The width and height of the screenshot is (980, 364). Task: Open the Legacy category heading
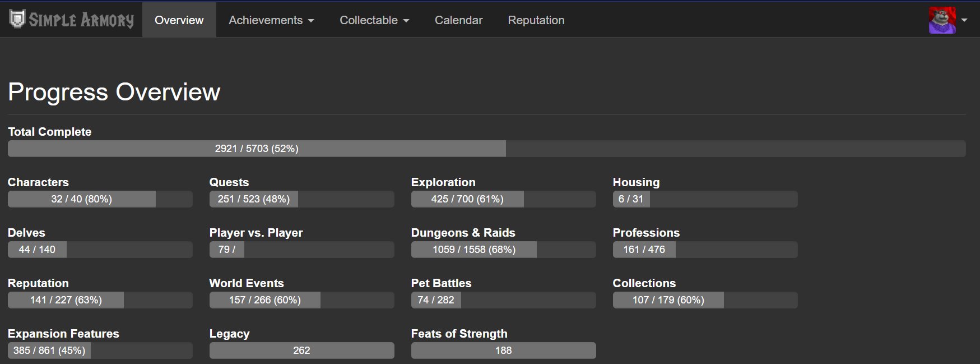229,334
